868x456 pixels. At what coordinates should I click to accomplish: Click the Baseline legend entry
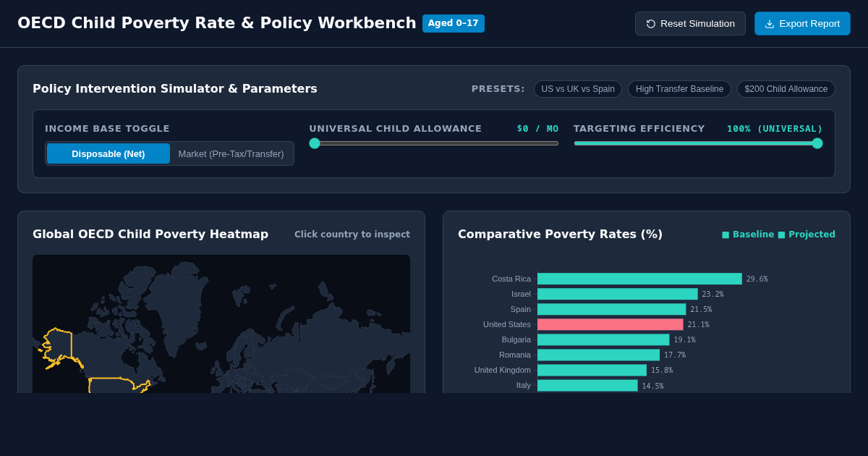[x=748, y=235]
